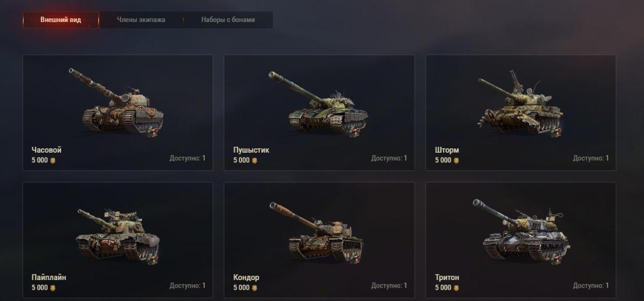Open the Члены экипажа tab
Image resolution: width=644 pixels, height=301 pixels.
coord(141,20)
